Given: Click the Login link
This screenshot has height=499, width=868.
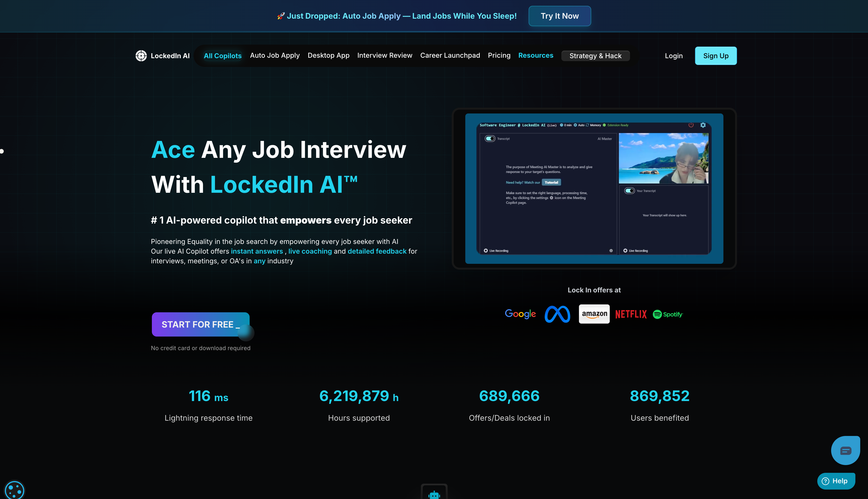Looking at the screenshot, I should pos(674,56).
